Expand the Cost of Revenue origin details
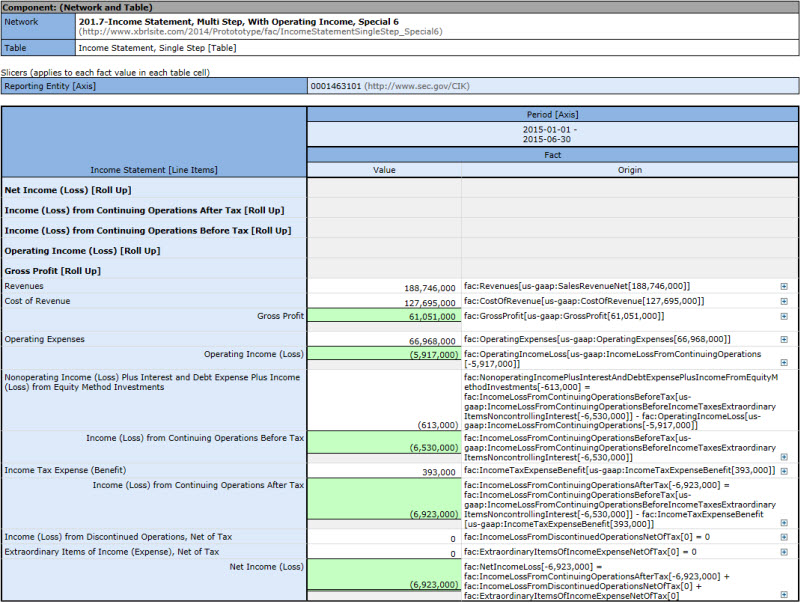This screenshot has height=603, width=800. tap(784, 302)
